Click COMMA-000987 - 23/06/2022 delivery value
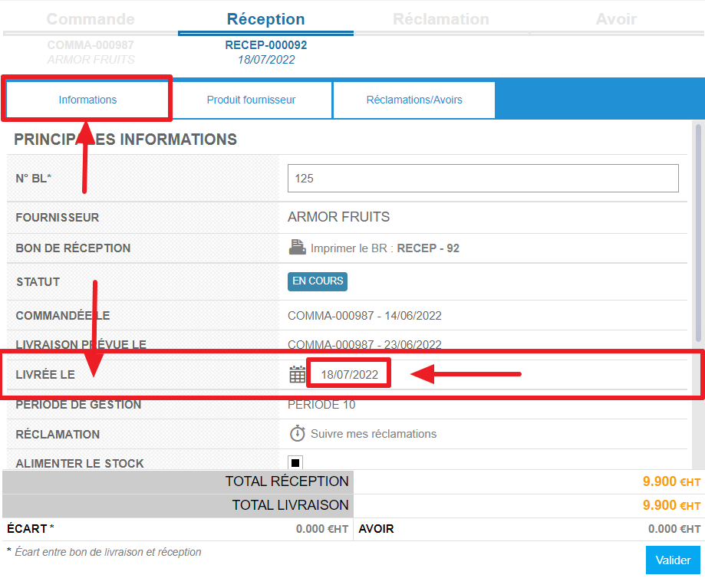 tap(364, 344)
